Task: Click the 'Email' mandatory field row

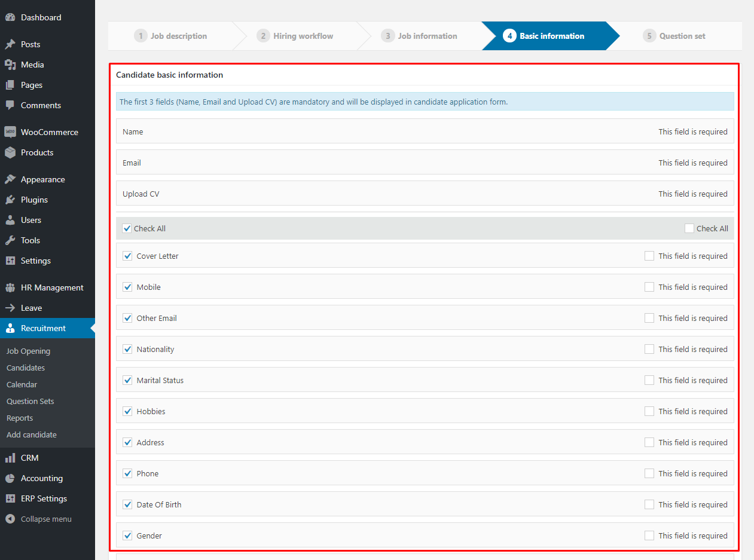Action: pos(425,162)
